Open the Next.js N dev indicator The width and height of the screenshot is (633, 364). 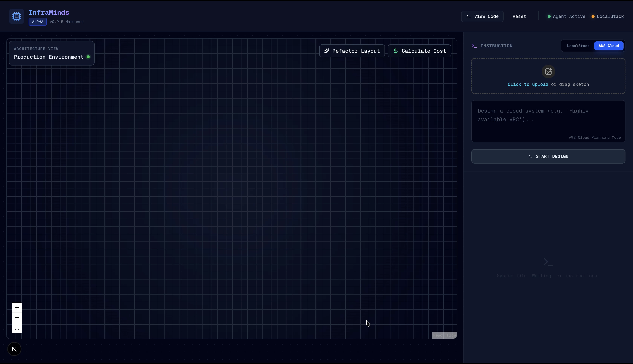tap(14, 349)
